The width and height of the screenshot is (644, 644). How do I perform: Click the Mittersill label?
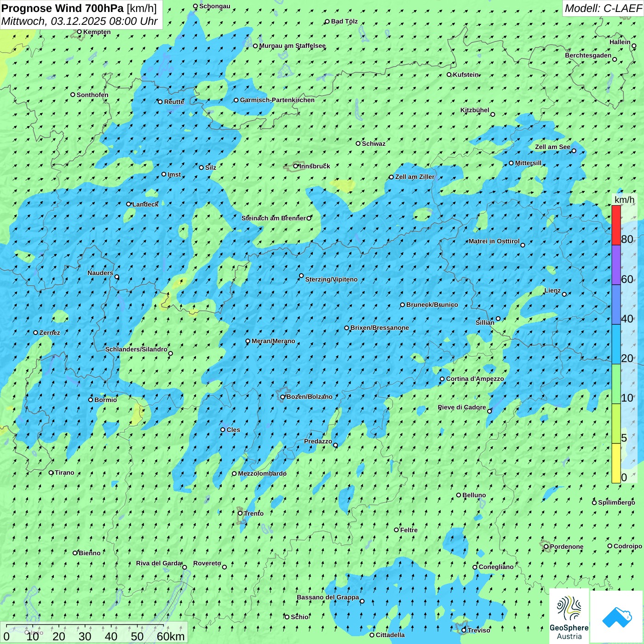point(528,163)
